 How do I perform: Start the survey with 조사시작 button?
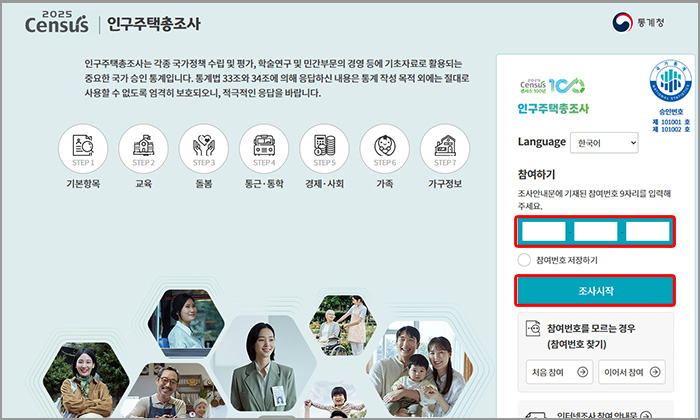(x=595, y=291)
